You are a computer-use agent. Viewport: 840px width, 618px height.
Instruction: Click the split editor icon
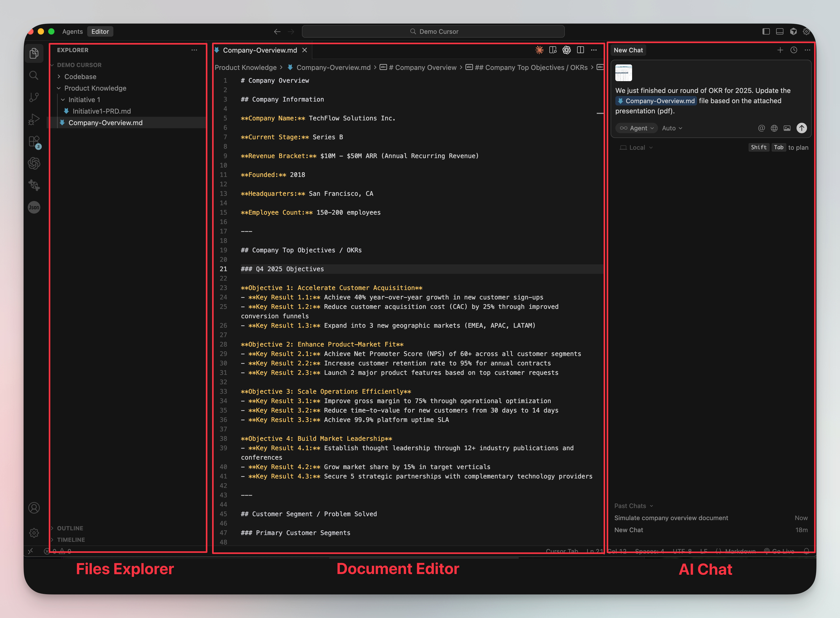pyautogui.click(x=580, y=50)
